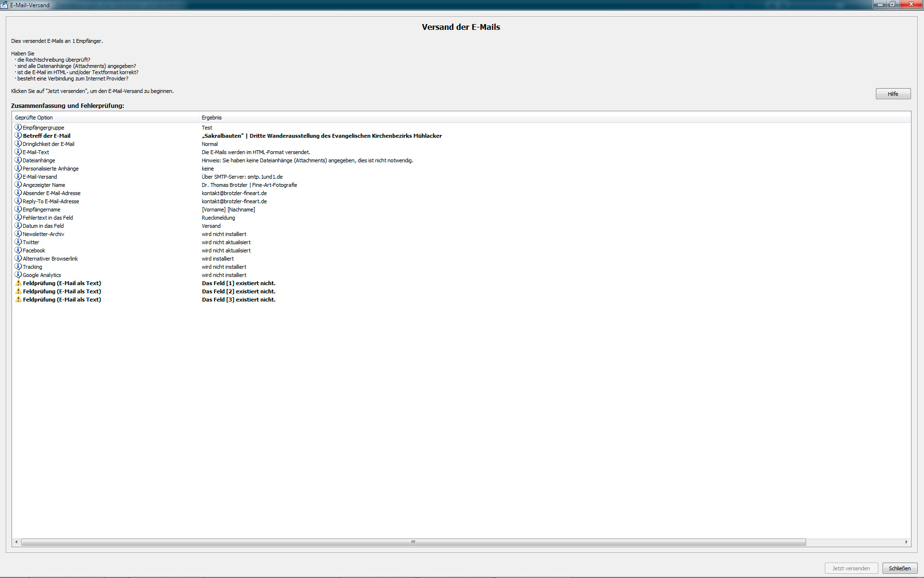924x578 pixels.
Task: Select 'Dr. Thomas Brotzler | Fine-Art-Fotografie' text
Action: point(249,185)
